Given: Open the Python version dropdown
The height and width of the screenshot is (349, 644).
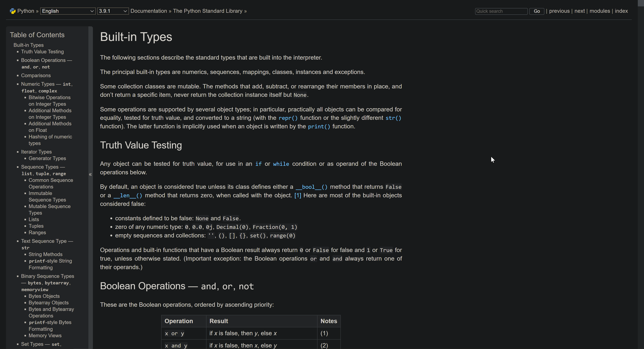Looking at the screenshot, I should pyautogui.click(x=113, y=11).
